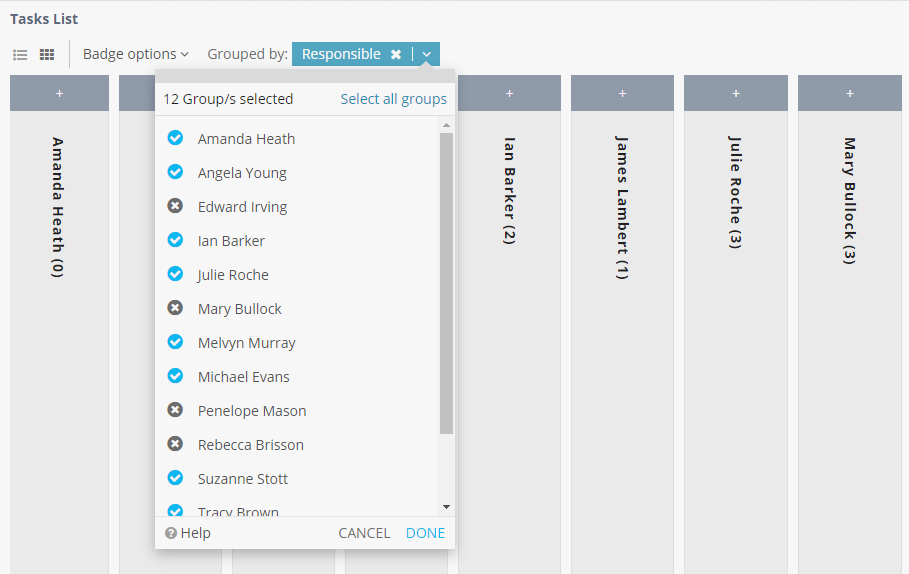This screenshot has width=909, height=574.
Task: Add task in James Lambert column
Action: coord(622,93)
